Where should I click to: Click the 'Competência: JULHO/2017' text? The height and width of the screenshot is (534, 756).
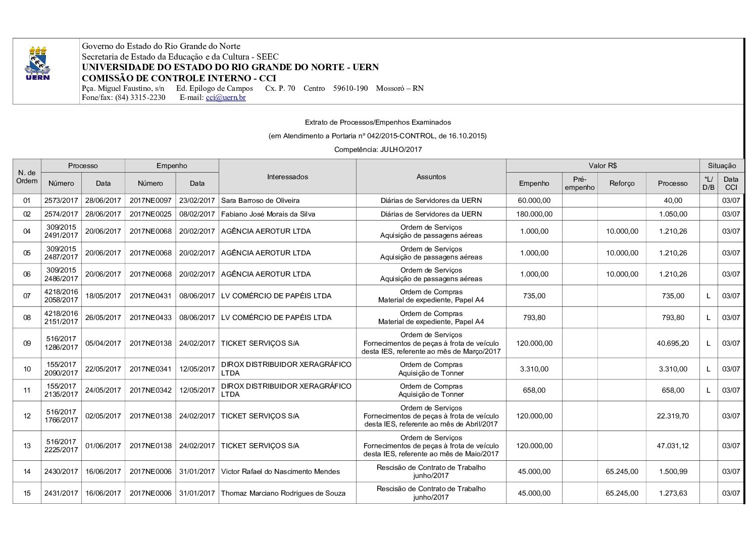pyautogui.click(x=378, y=149)
